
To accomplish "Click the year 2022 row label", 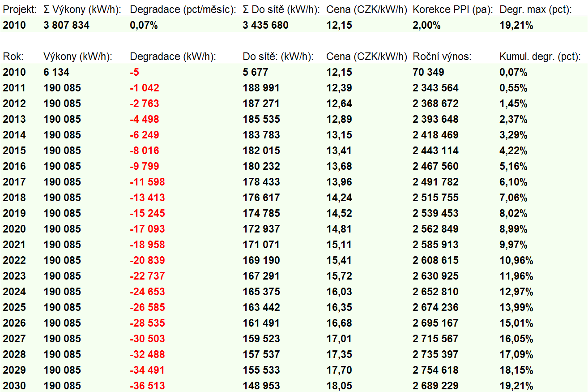I will (14, 261).
